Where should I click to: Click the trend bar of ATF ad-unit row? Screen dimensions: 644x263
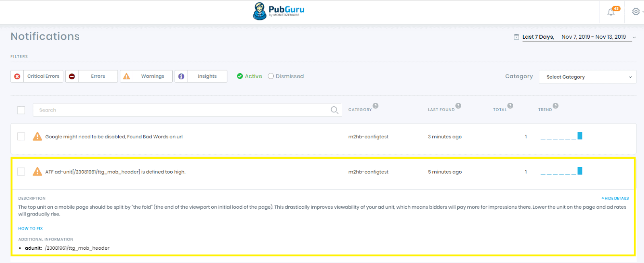pos(580,171)
